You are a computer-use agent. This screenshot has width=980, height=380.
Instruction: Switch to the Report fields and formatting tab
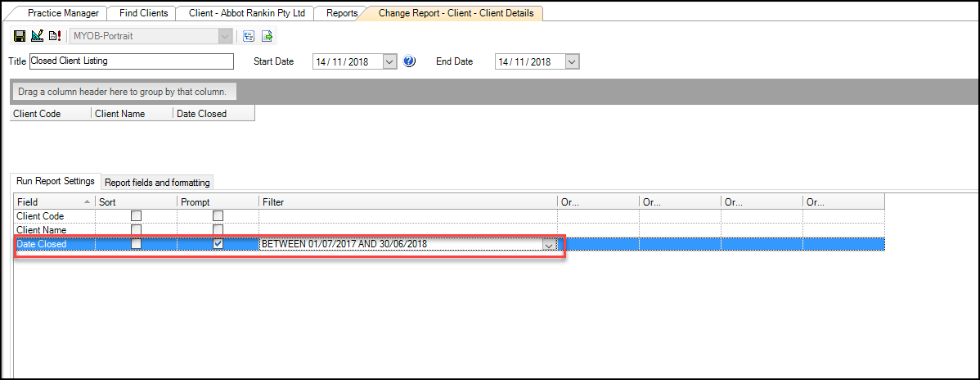tap(157, 183)
